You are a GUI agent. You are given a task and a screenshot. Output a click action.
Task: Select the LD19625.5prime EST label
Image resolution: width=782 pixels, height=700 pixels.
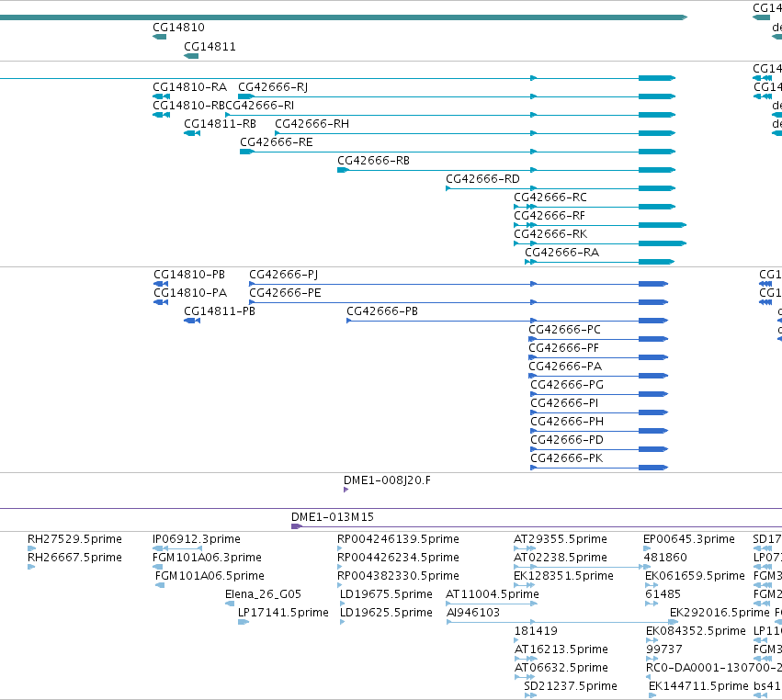[x=386, y=613]
